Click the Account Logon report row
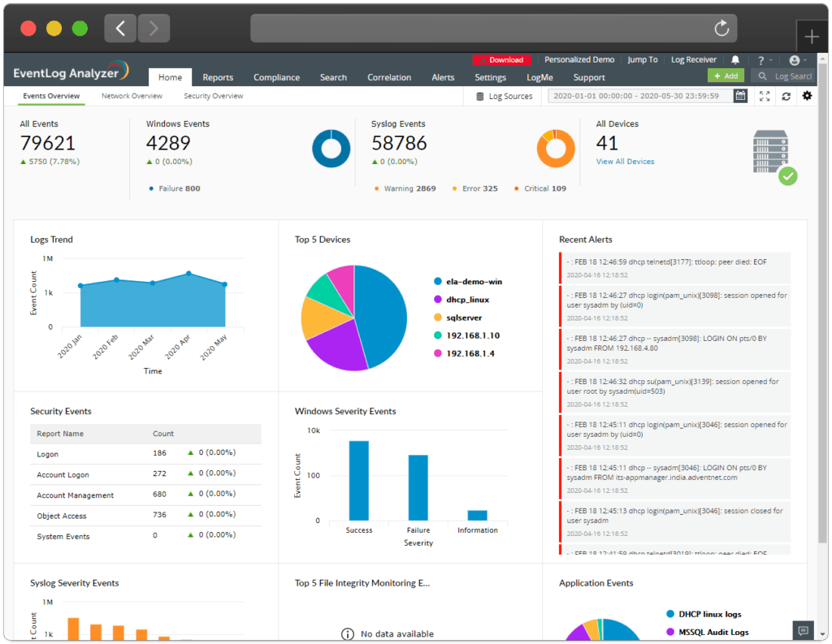 (146, 474)
